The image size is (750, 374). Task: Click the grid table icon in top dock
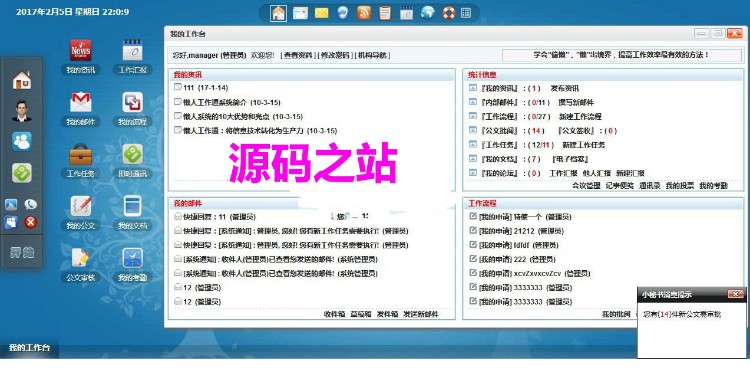tap(466, 13)
